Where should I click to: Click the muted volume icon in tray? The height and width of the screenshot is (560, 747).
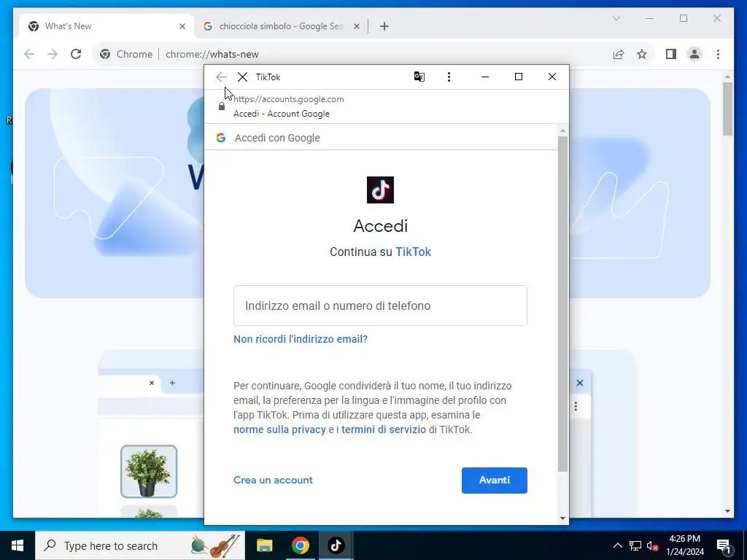coord(652,545)
